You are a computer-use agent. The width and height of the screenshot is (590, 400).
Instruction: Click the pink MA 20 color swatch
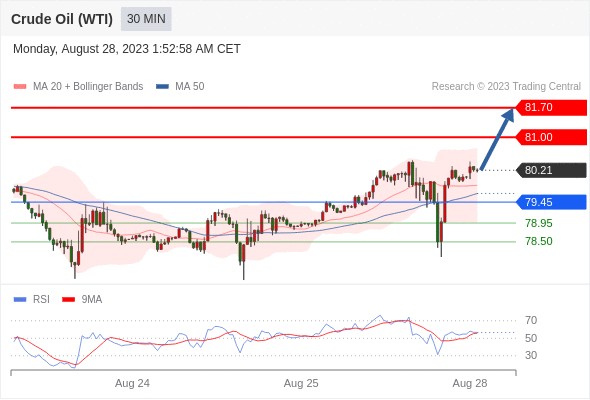click(20, 87)
